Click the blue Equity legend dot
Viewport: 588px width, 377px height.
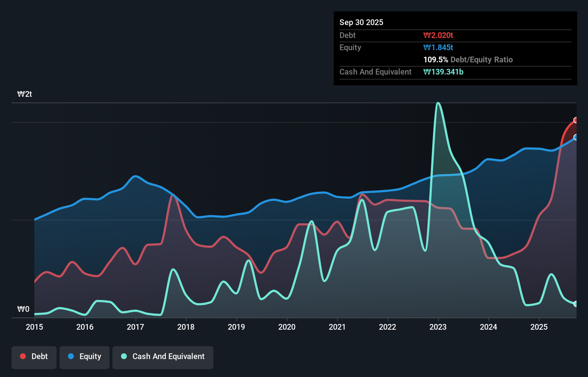[71, 356]
